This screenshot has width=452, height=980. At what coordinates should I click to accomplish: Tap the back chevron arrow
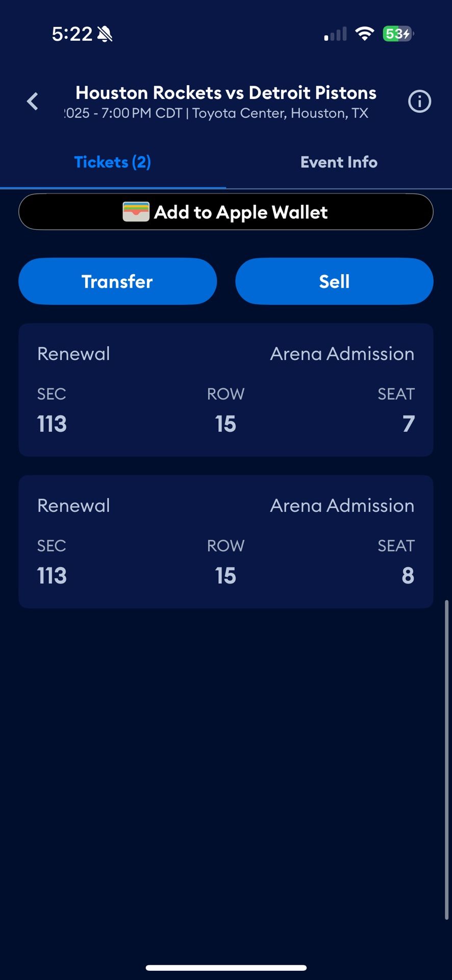click(33, 101)
